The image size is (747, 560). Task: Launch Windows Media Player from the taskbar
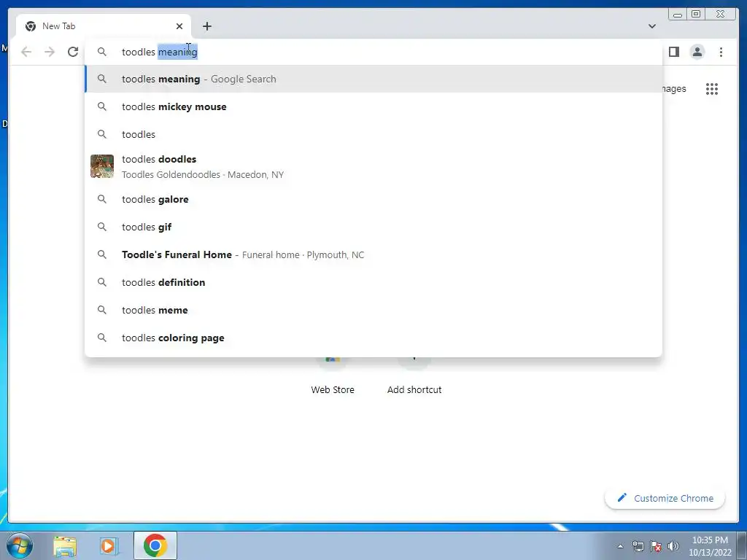[x=109, y=546]
